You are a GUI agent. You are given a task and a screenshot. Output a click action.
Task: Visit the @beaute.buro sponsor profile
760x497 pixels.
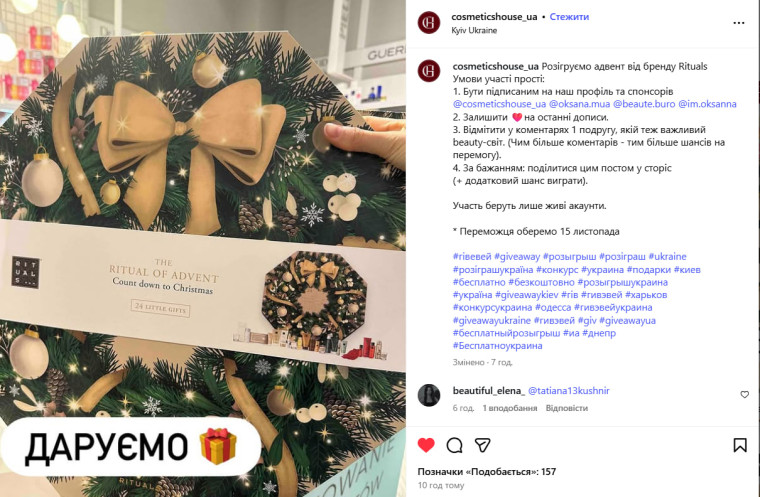coord(644,104)
